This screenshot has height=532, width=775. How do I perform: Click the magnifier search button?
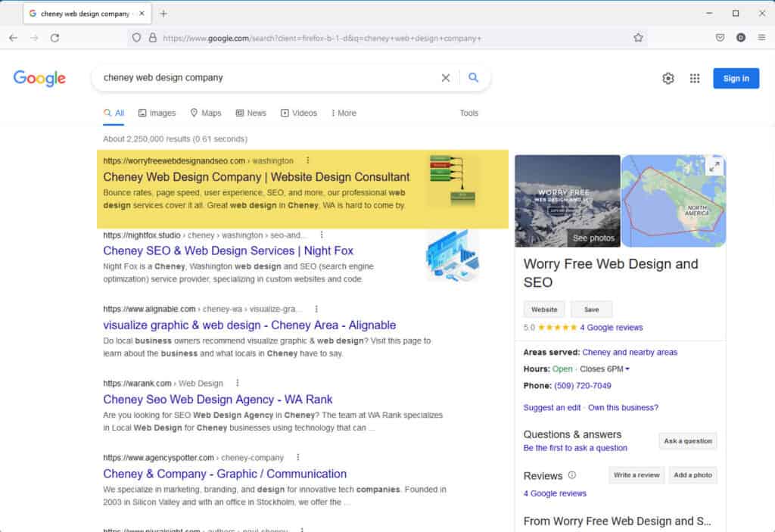coord(474,78)
